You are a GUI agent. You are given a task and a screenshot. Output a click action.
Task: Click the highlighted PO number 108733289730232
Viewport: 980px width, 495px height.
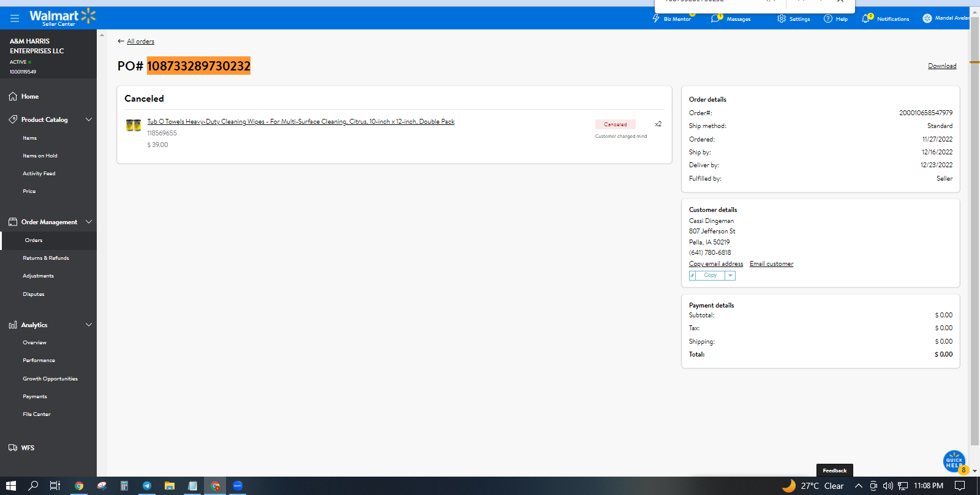pos(198,66)
